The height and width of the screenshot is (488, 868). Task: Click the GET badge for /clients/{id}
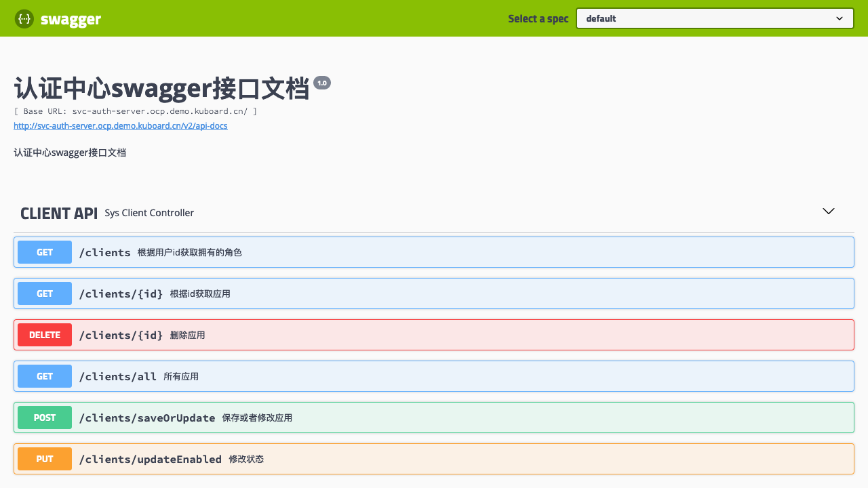click(x=45, y=293)
